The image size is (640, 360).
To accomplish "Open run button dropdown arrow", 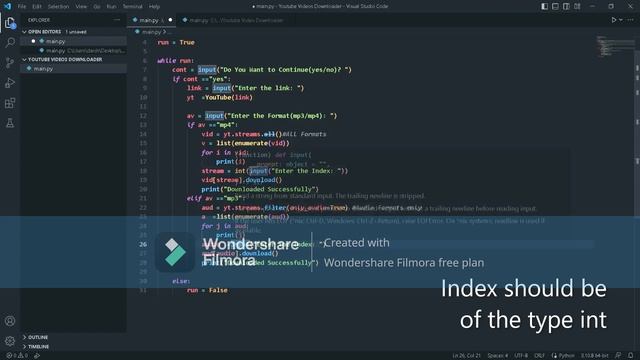I will click(x=621, y=20).
